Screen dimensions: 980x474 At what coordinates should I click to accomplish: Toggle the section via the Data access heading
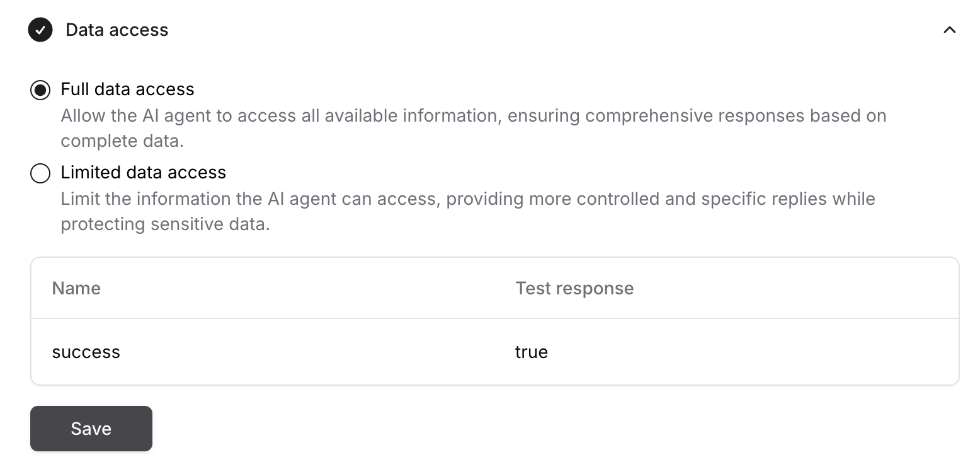[x=117, y=30]
